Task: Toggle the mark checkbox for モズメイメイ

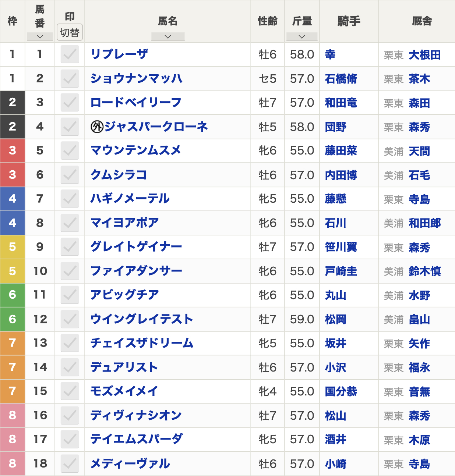Action: click(x=70, y=391)
